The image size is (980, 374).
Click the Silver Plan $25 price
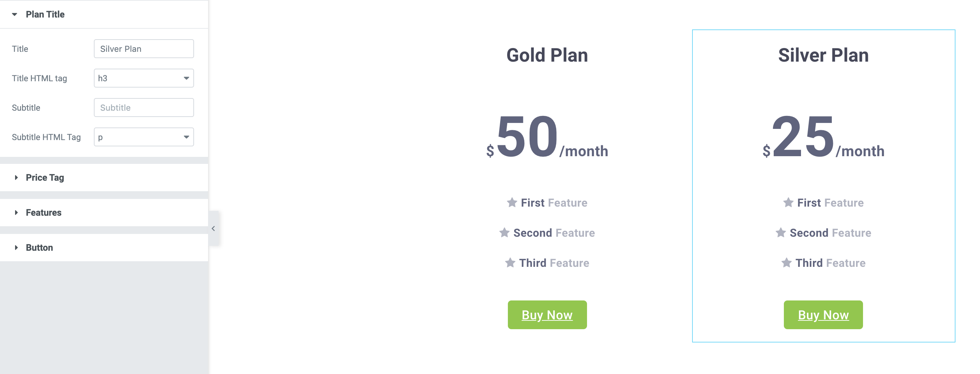[x=802, y=137]
